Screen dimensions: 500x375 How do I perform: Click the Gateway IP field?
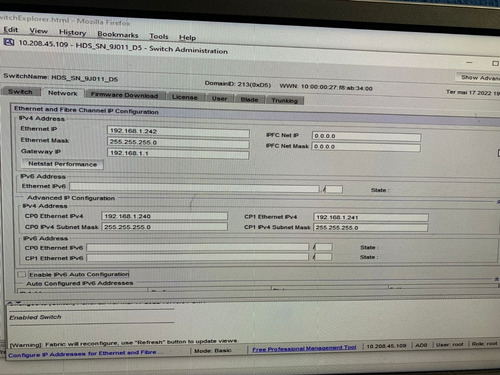point(178,154)
